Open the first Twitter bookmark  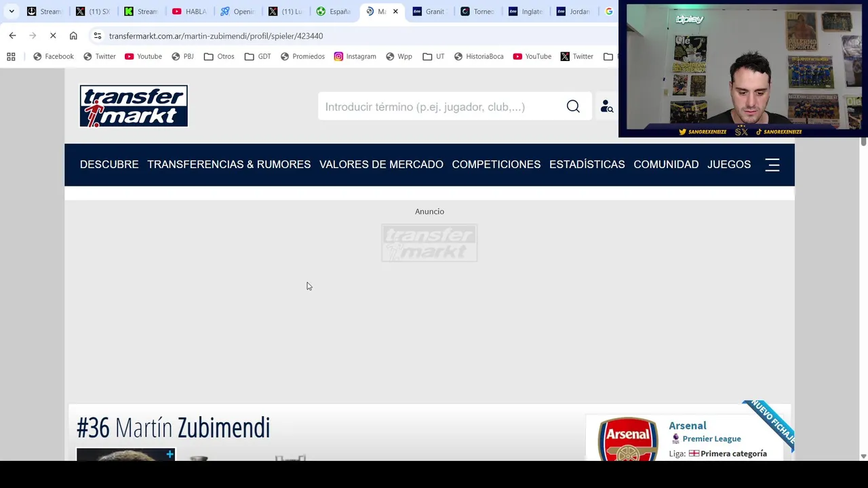(x=99, y=56)
